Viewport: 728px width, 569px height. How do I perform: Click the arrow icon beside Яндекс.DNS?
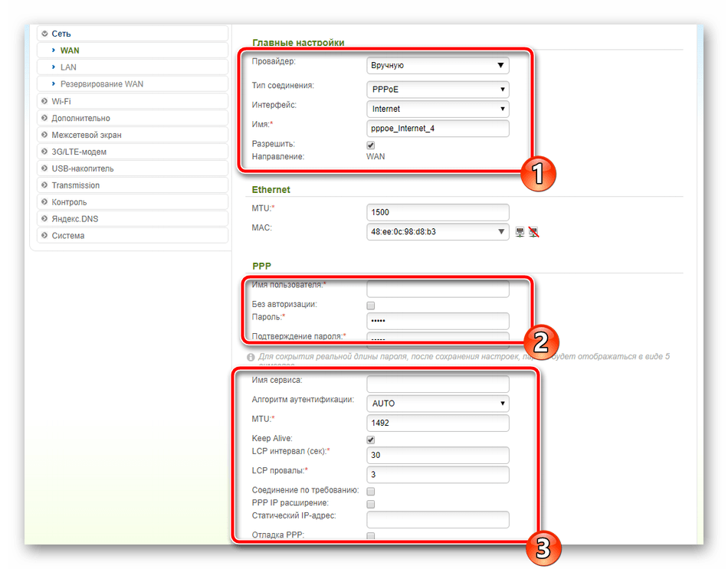[x=44, y=218]
